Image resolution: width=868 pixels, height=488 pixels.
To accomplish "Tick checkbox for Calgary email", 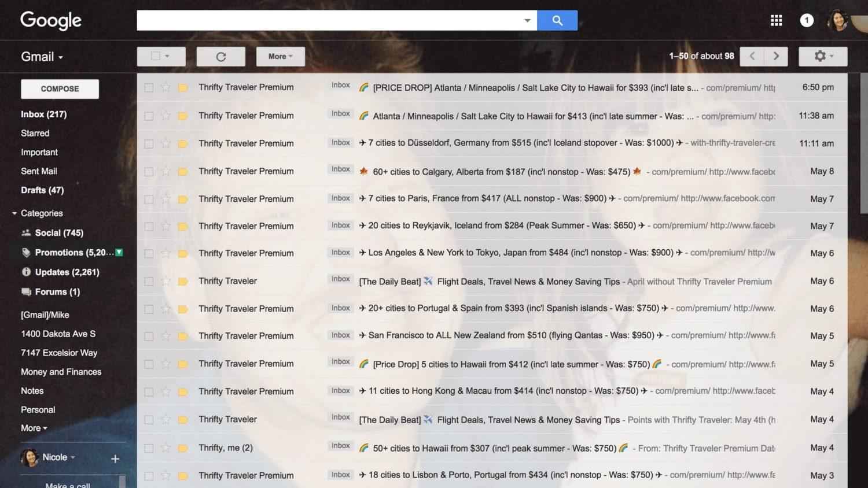I will click(149, 172).
